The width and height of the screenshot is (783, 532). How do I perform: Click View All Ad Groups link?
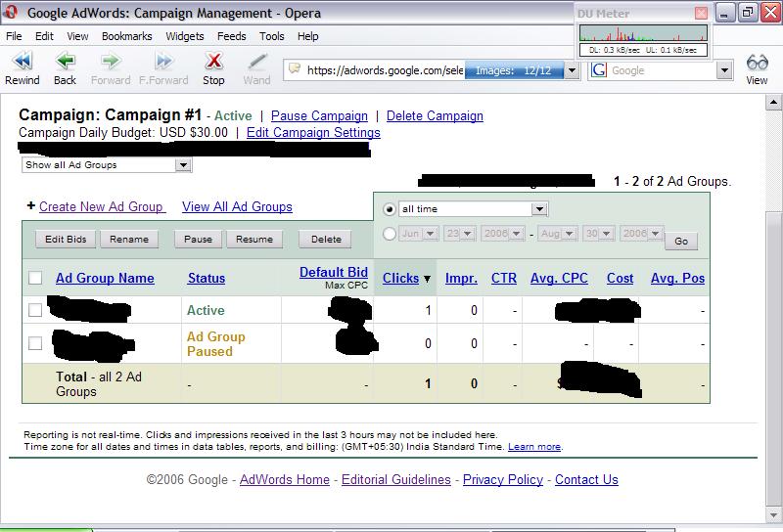click(x=237, y=206)
